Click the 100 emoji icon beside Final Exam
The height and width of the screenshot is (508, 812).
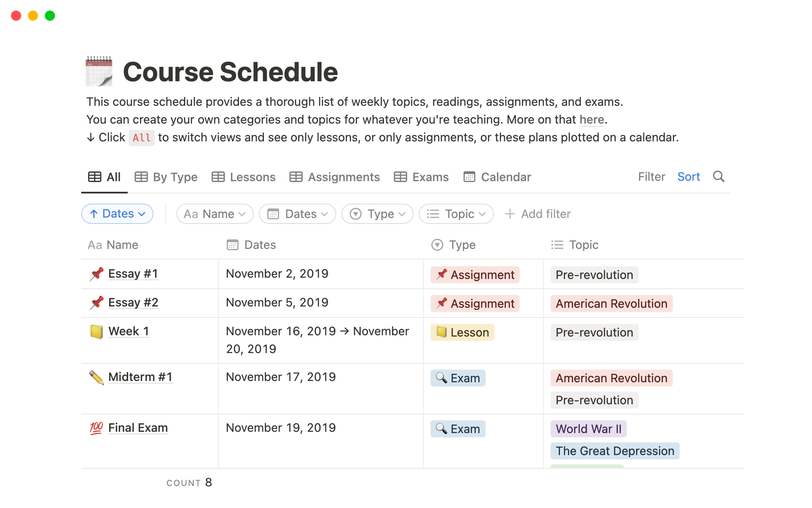coord(96,428)
